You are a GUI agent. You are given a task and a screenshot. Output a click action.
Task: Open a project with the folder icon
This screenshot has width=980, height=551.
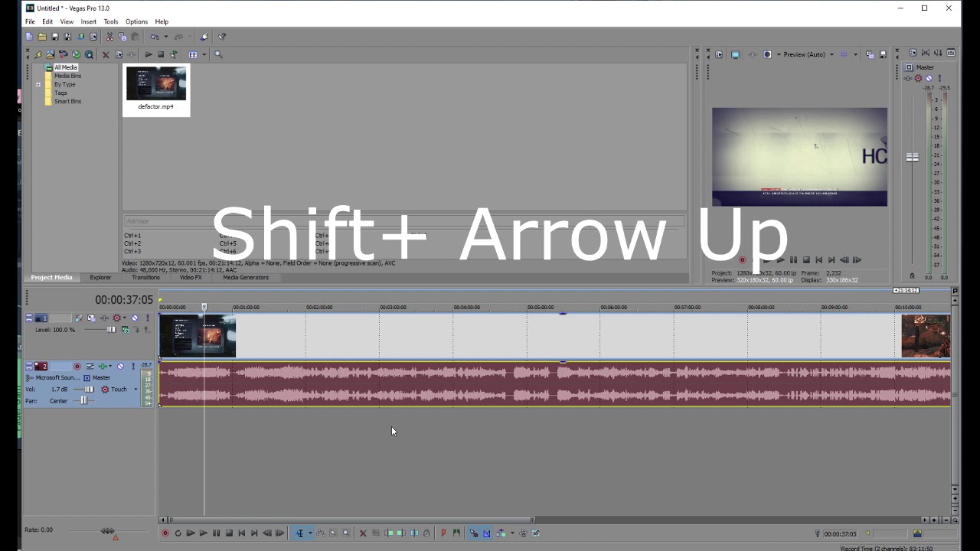[42, 37]
